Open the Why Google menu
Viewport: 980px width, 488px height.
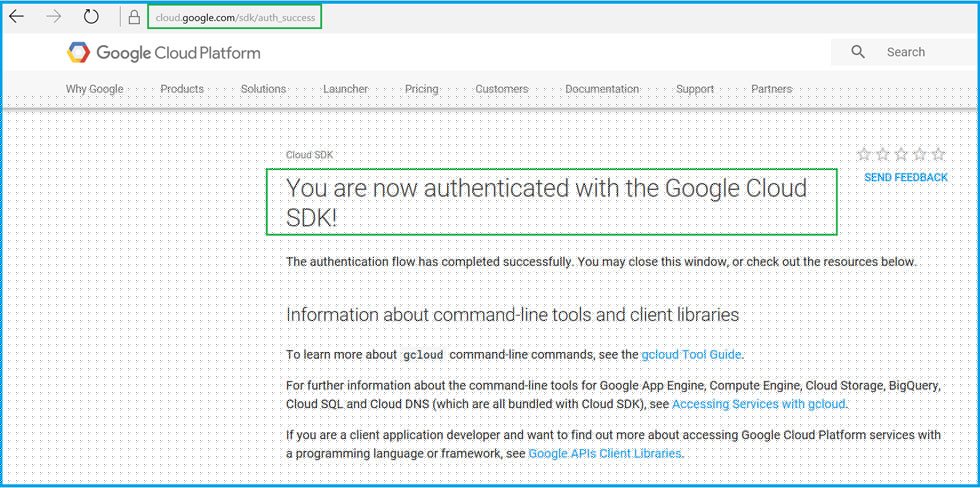click(94, 89)
